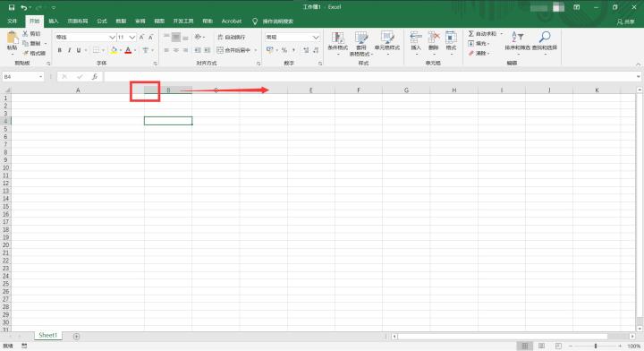Viewport: 644px width, 351px height.
Task: Click the Paste clipboard icon
Action: [13, 39]
